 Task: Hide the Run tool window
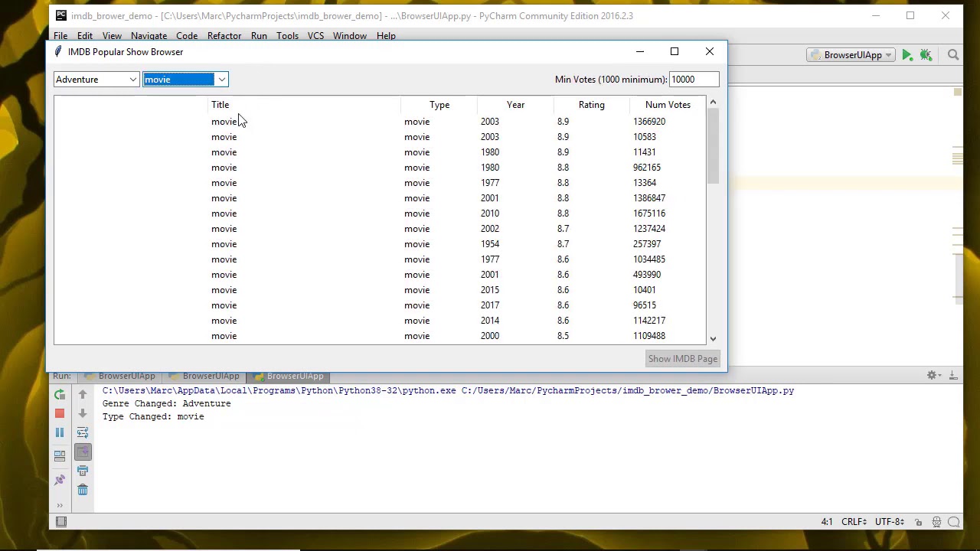[953, 375]
